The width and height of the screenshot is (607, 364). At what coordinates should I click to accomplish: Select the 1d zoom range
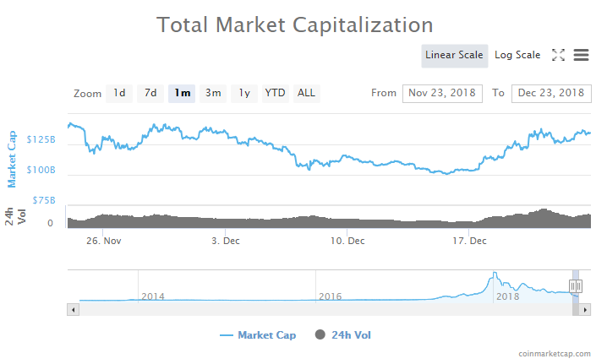(x=119, y=93)
